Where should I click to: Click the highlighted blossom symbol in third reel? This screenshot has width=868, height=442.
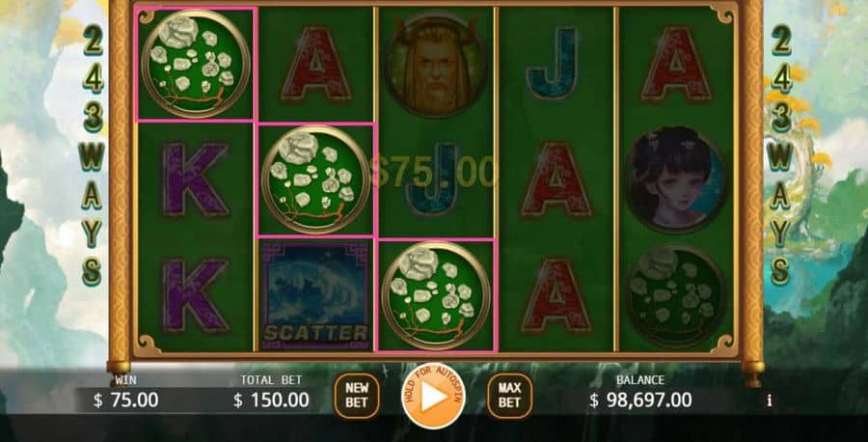tap(436, 295)
